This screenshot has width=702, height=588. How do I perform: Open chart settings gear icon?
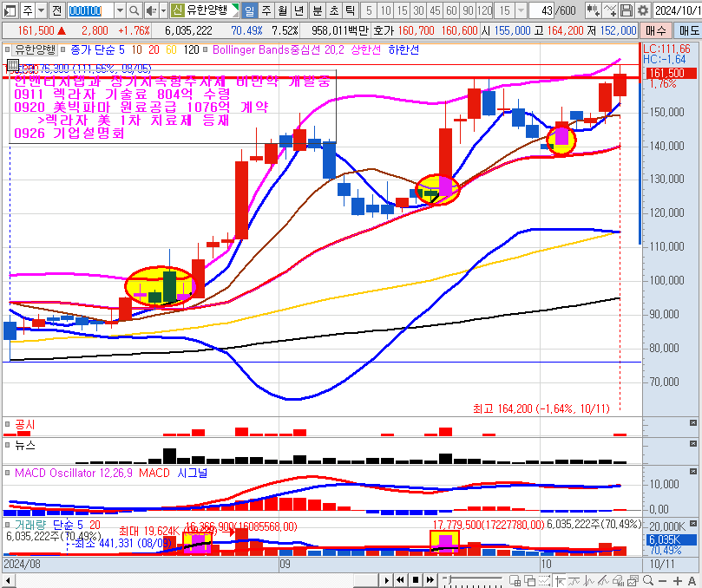(642, 10)
